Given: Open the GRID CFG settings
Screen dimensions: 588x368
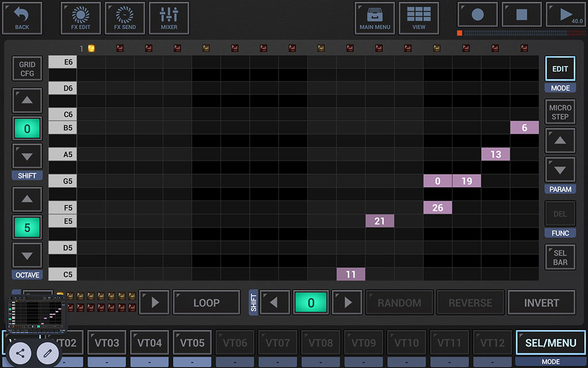Looking at the screenshot, I should tap(26, 68).
